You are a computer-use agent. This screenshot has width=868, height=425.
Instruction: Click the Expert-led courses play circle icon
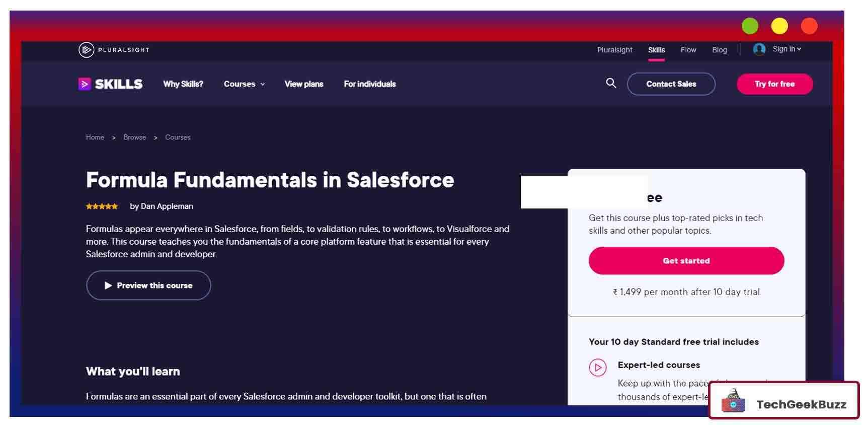[x=597, y=368]
